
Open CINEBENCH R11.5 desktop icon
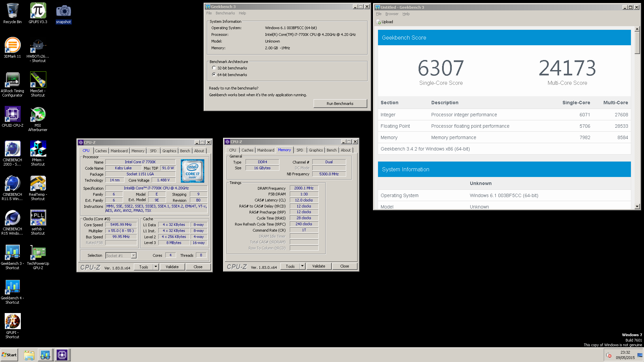tap(12, 188)
